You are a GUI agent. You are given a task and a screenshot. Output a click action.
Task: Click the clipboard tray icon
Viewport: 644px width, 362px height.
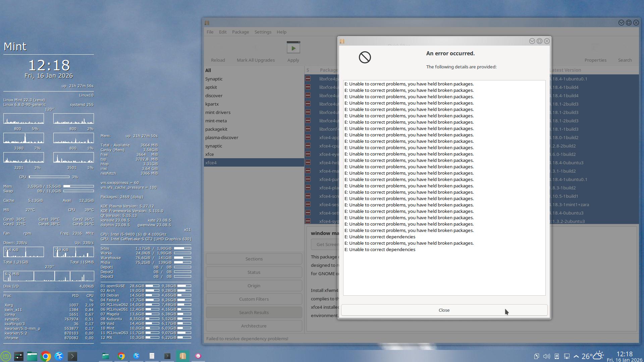(x=536, y=356)
